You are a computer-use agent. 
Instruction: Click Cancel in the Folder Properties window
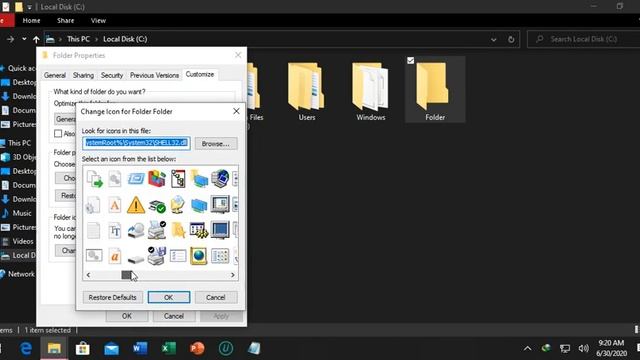point(174,316)
